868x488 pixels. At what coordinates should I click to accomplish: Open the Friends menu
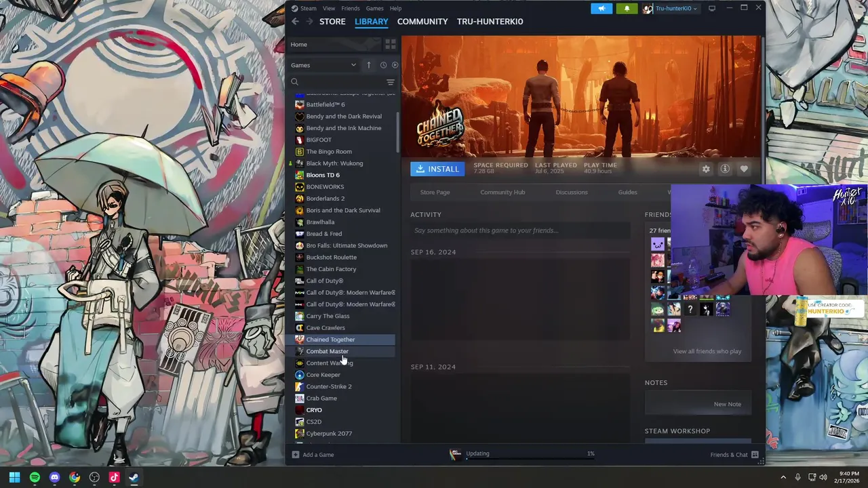351,8
